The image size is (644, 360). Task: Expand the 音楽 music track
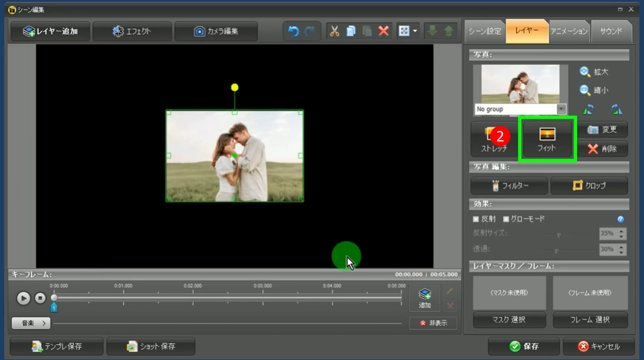[x=30, y=323]
